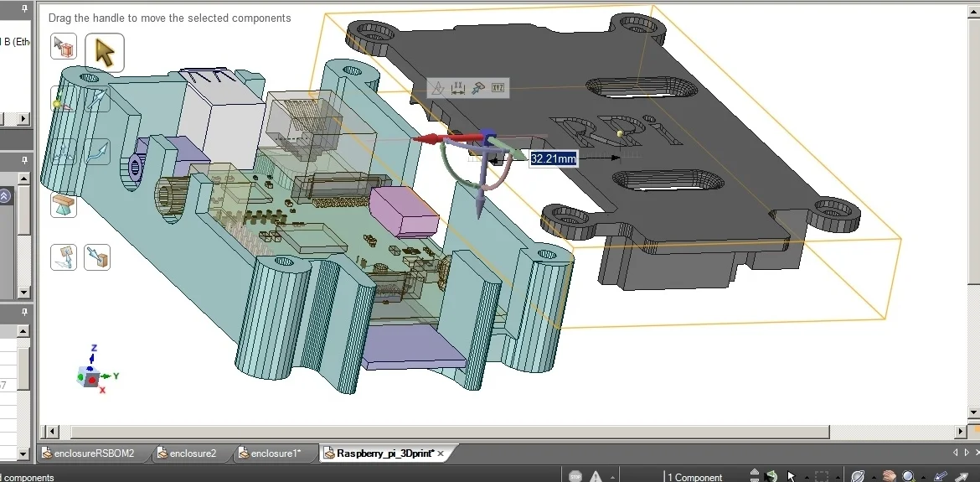This screenshot has width=980, height=482.
Task: Click the viewport vertical scrollbar down arrow
Action: pos(973,412)
